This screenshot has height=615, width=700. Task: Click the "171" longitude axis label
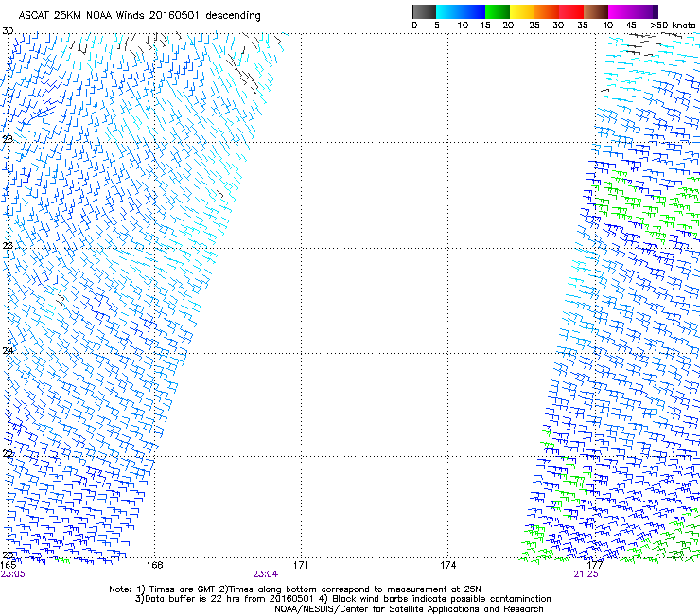click(301, 565)
